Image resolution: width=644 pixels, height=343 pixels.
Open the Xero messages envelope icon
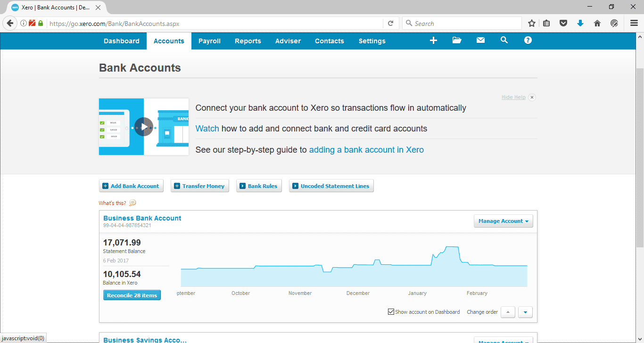coord(480,41)
